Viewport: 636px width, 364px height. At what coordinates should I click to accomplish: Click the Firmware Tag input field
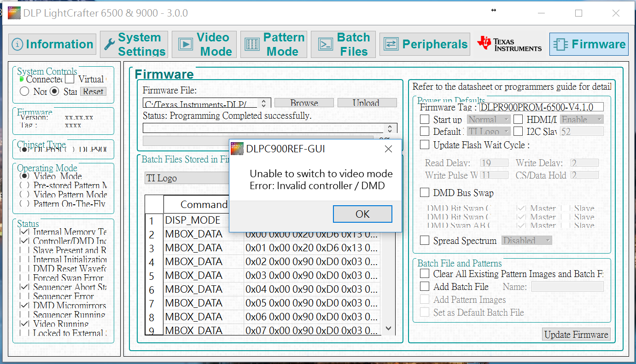click(x=542, y=107)
